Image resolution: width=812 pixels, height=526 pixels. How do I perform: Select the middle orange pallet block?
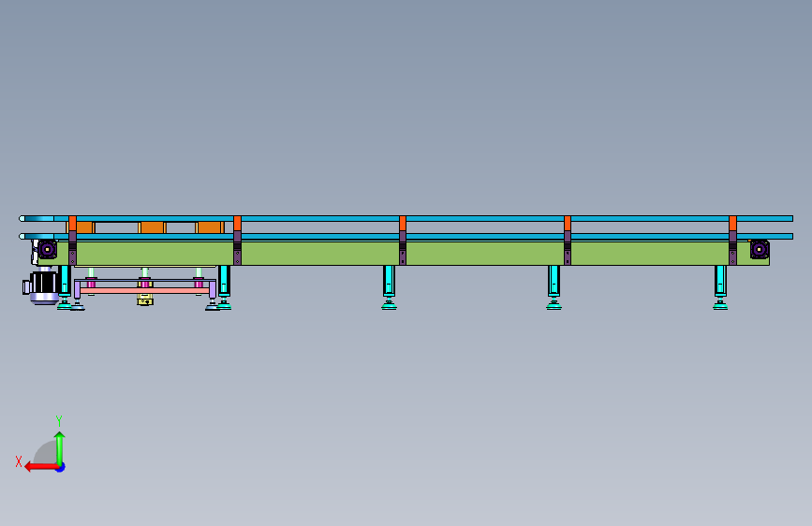tap(153, 227)
